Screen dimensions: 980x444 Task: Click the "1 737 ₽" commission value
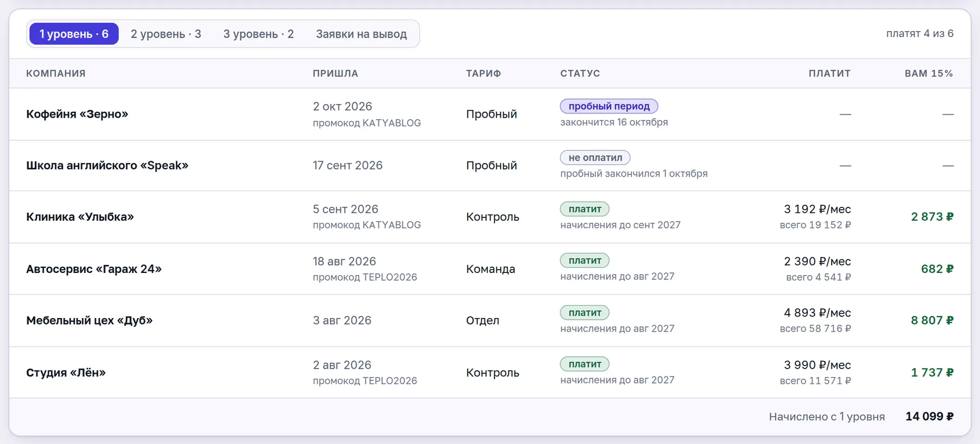click(932, 373)
